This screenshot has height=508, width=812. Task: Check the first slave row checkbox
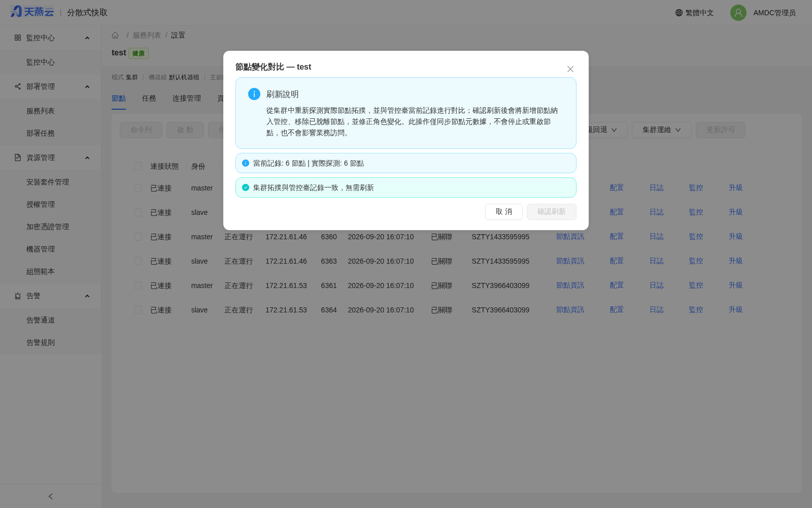[x=138, y=212]
